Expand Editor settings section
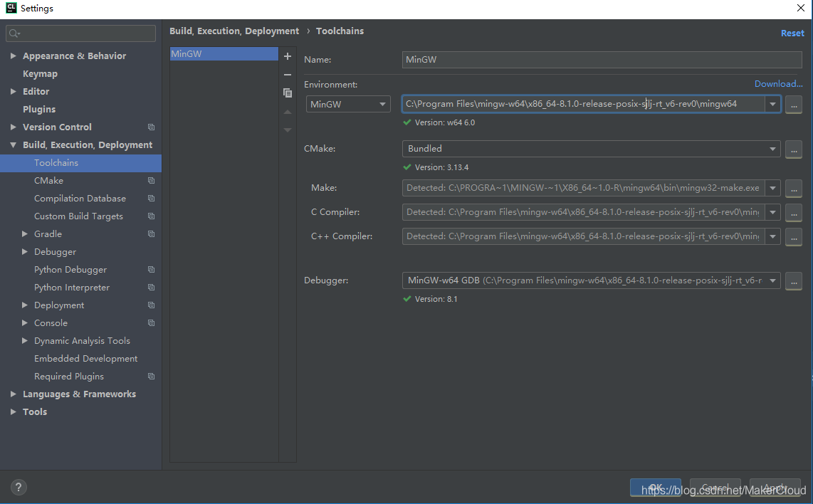Viewport: 813px width, 504px height. pos(13,91)
